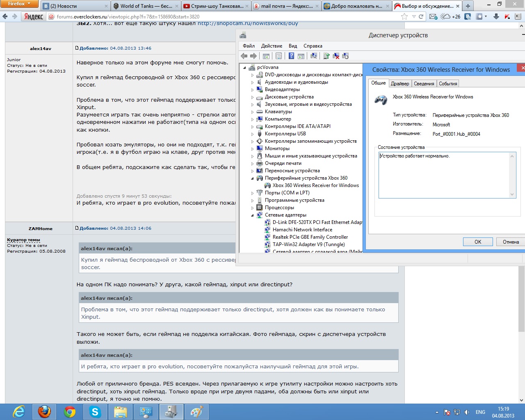
Task: Click the Google Chrome taskbar icon
Action: [70, 411]
